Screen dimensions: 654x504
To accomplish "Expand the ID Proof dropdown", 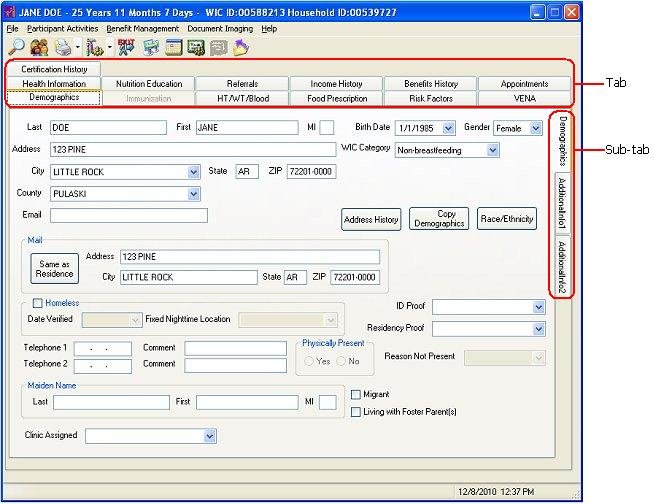I will pos(538,307).
